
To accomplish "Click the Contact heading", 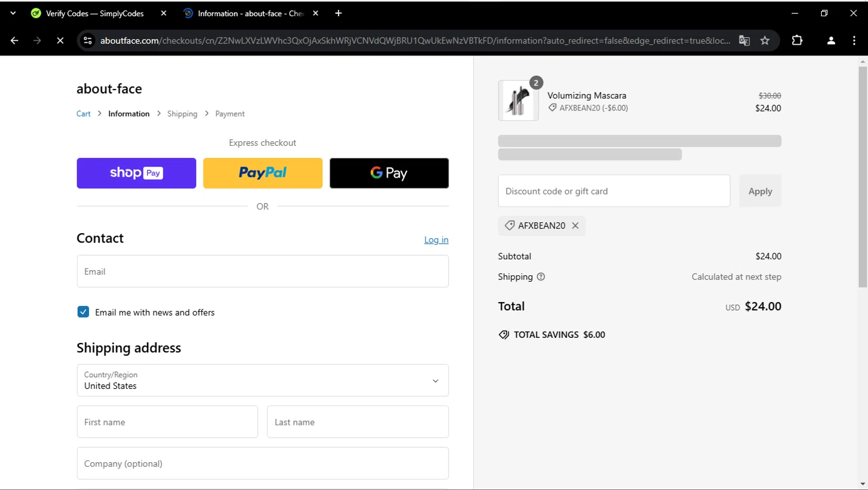I will click(x=100, y=238).
